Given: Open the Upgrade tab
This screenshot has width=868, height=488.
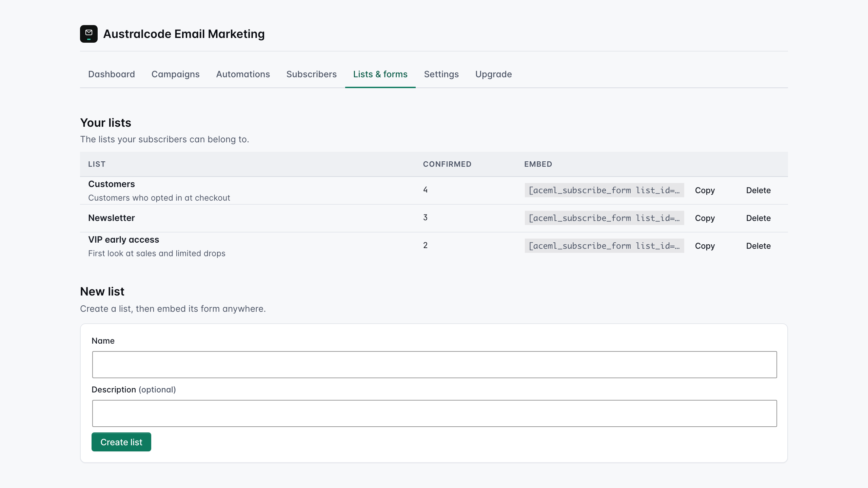Looking at the screenshot, I should (x=494, y=74).
